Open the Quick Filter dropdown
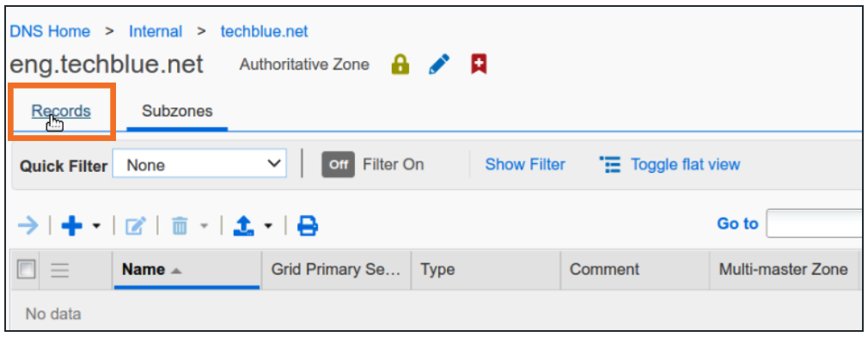This screenshot has height=337, width=868. pyautogui.click(x=200, y=164)
